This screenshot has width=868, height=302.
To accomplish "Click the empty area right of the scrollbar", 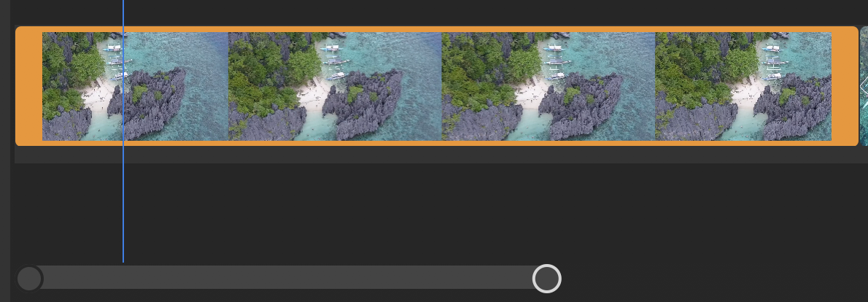I will point(714,278).
